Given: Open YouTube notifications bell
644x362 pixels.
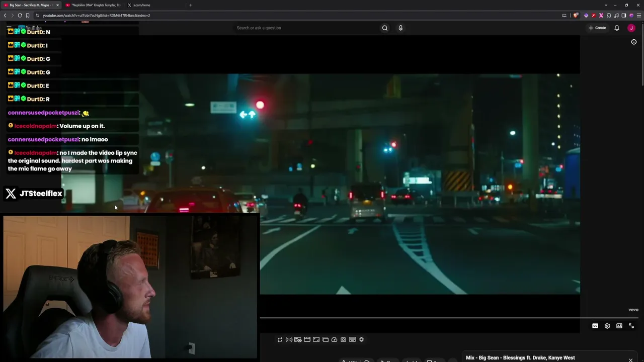Looking at the screenshot, I should (617, 28).
